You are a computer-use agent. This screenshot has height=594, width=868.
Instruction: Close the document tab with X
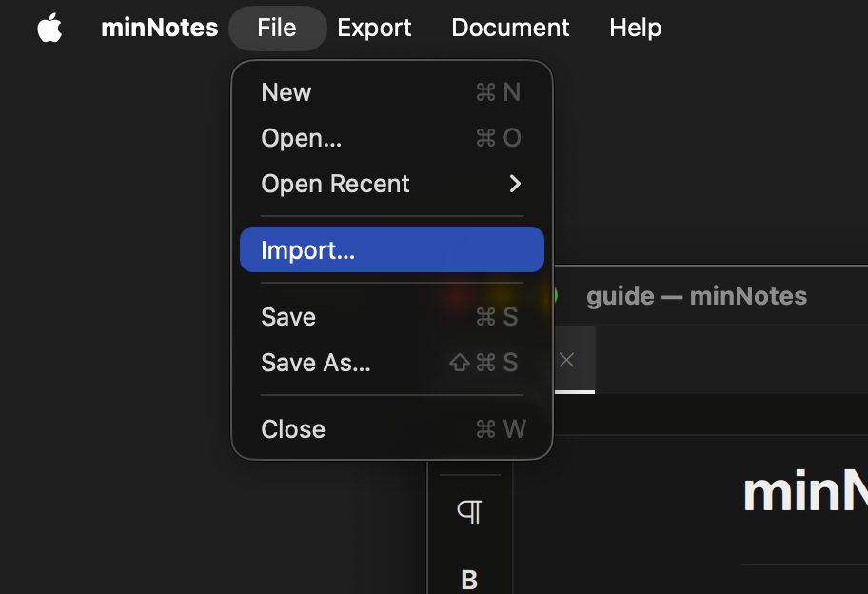[566, 361]
